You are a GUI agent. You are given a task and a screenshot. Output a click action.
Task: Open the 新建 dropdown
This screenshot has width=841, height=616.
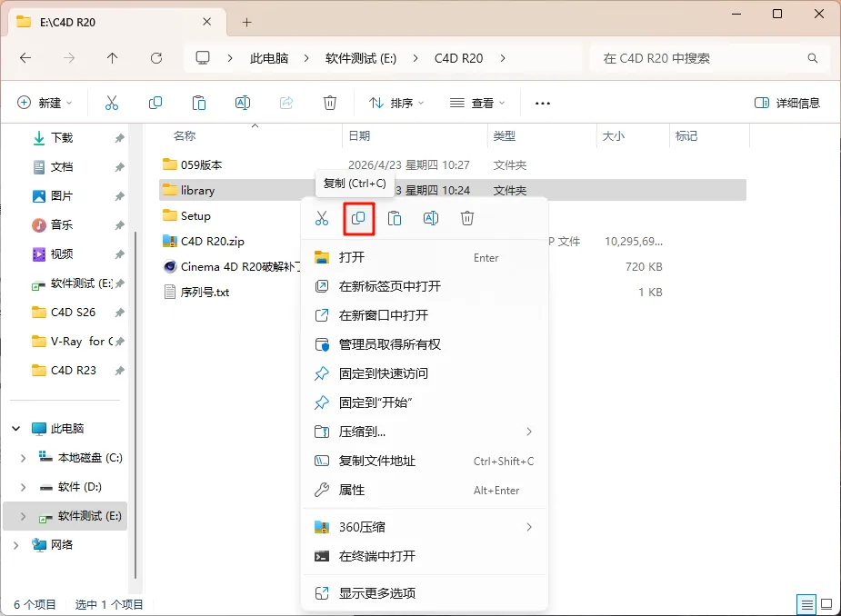tap(45, 103)
